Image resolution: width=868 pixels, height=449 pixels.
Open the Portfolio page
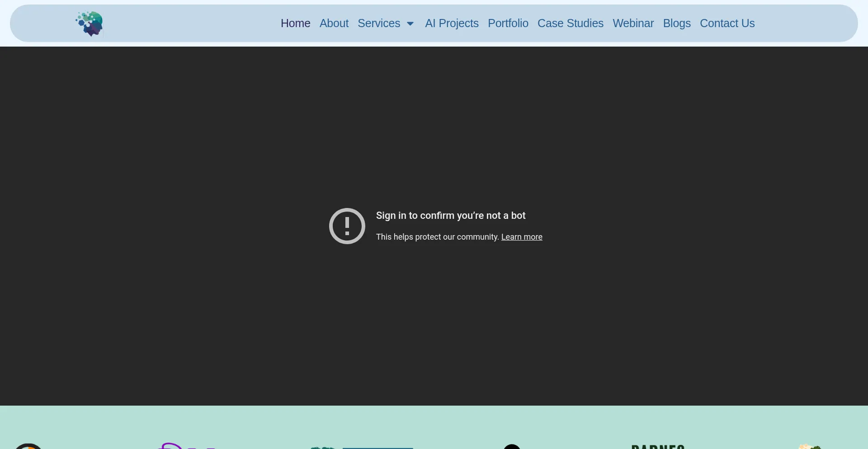point(508,24)
